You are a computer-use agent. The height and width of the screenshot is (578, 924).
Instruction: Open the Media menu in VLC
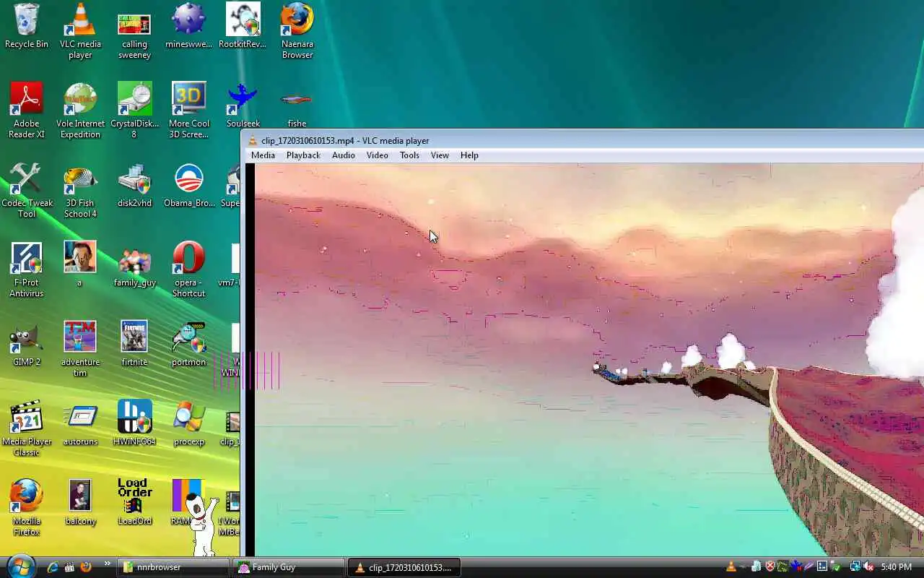(263, 155)
